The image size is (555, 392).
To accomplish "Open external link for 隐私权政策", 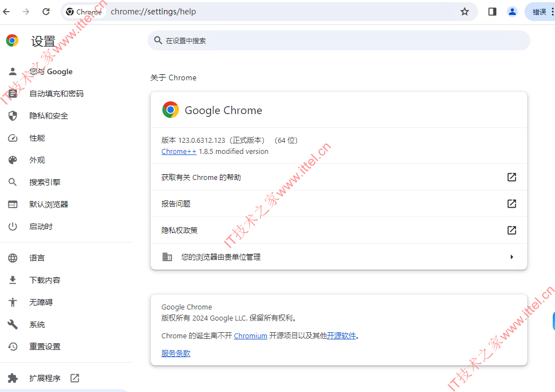I will point(511,230).
